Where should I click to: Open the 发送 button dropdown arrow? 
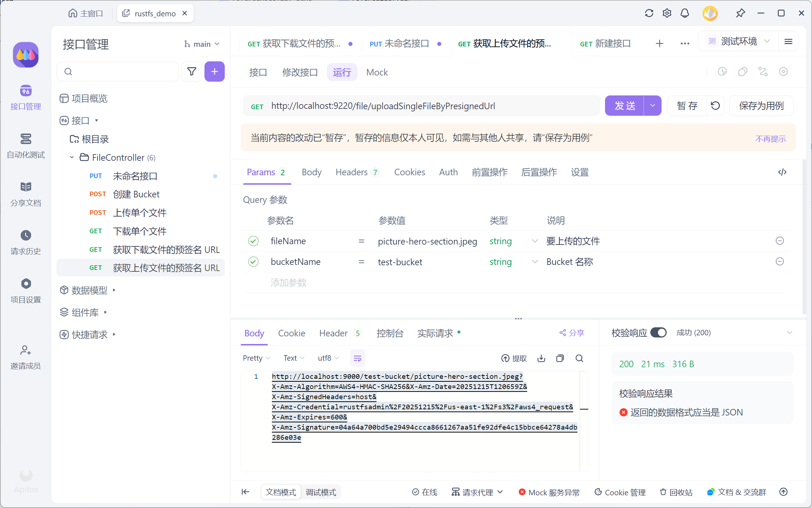(652, 106)
